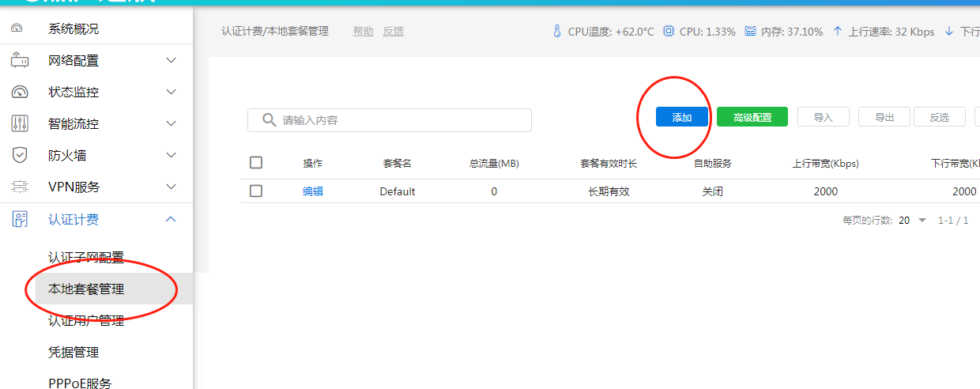
Task: Select 本地套餐管理 menu item
Action: pyautogui.click(x=86, y=289)
